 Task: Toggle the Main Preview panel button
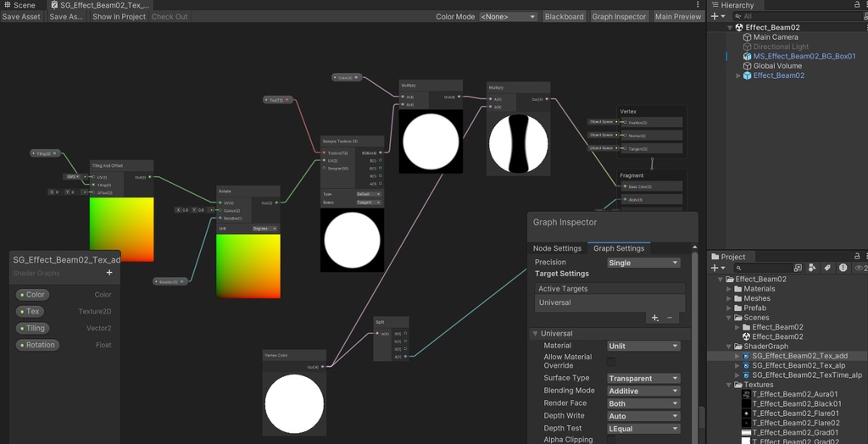[677, 17]
